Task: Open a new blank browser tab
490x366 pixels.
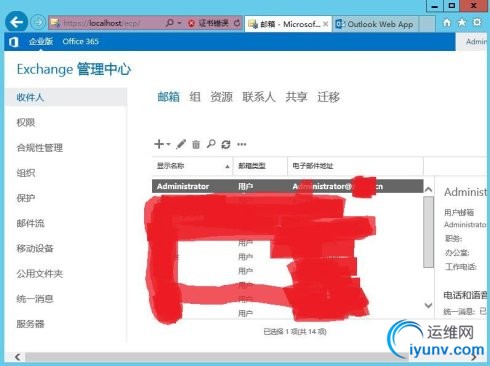Action: point(427,24)
